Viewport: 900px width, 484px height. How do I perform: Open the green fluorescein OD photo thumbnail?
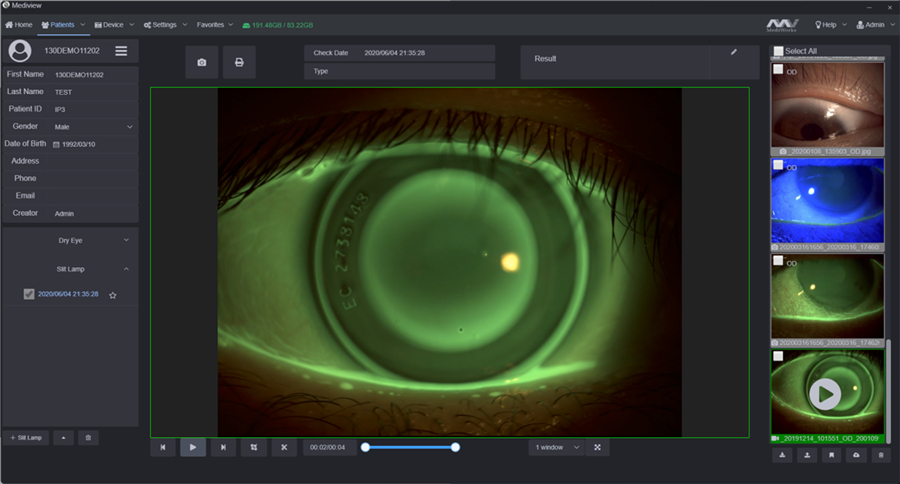click(x=827, y=297)
